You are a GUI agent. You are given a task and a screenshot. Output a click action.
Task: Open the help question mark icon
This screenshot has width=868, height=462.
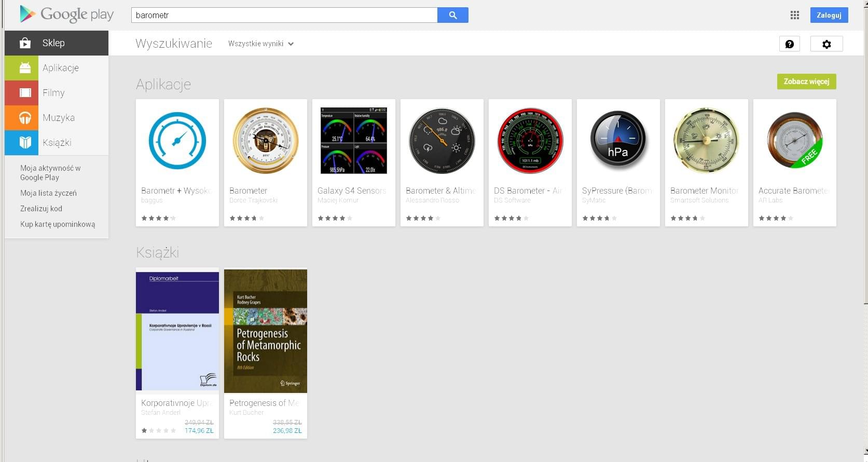[x=789, y=44]
